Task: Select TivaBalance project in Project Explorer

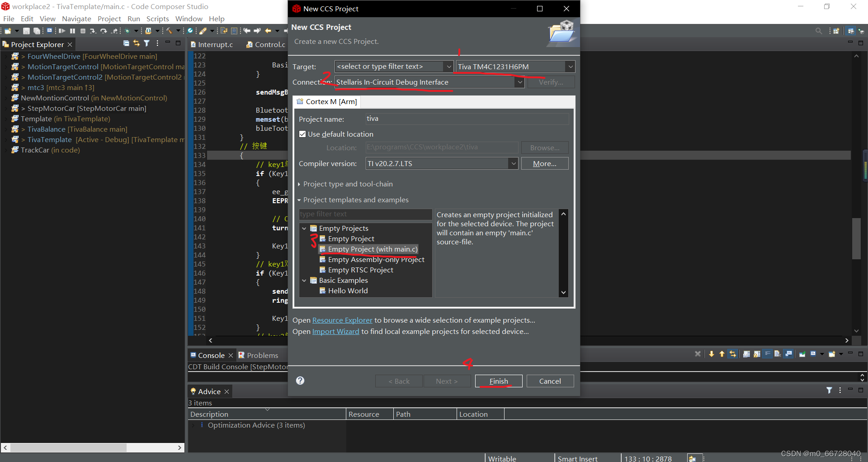Action: tap(70, 129)
